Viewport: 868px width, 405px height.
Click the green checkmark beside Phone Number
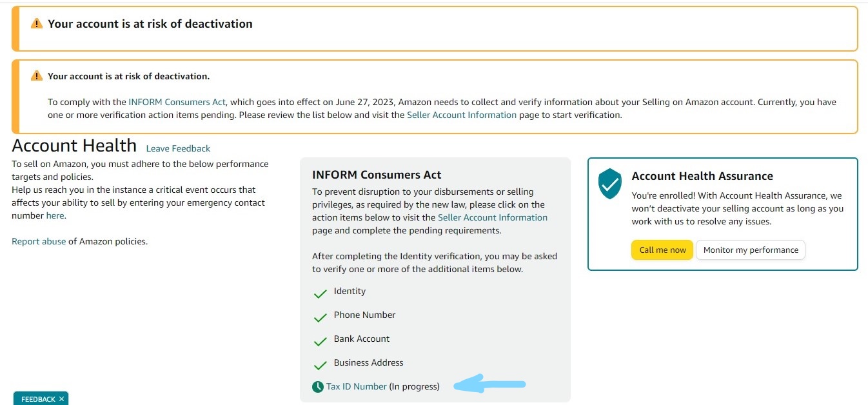(320, 318)
